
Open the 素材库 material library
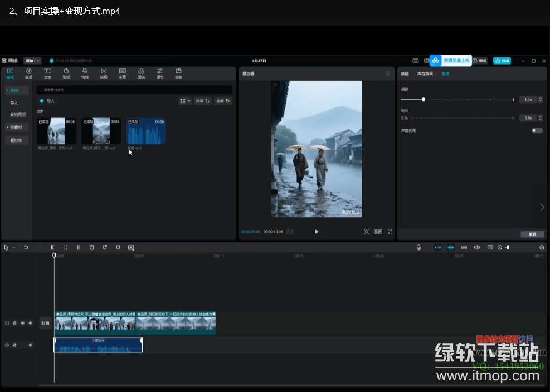pyautogui.click(x=17, y=140)
